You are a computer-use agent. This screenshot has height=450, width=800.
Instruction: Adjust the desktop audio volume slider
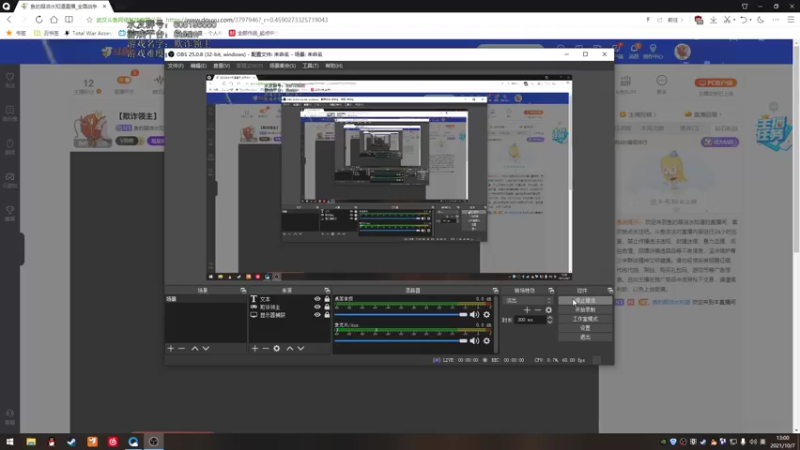401,315
